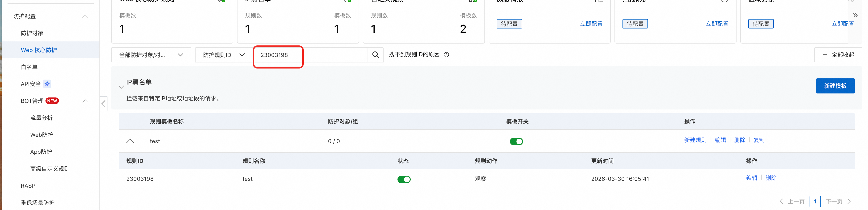Image resolution: width=868 pixels, height=210 pixels.
Task: Click 新建规则 link for test template
Action: click(x=695, y=140)
